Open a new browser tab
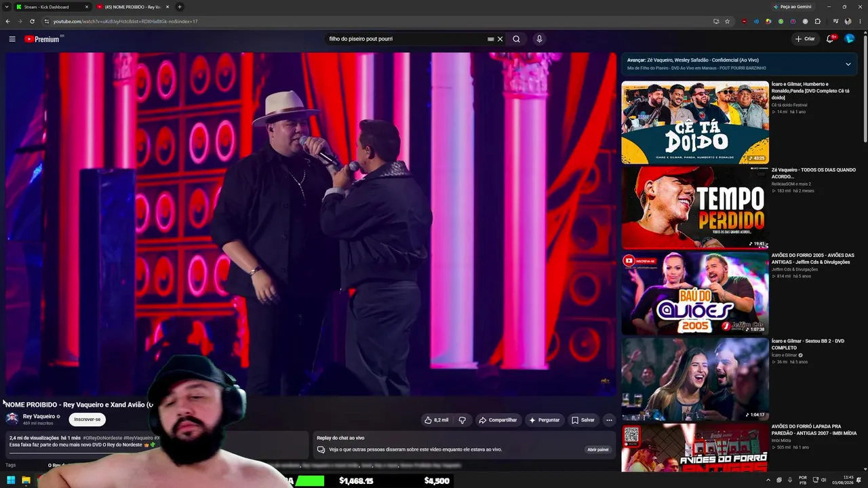Viewport: 868px width, 488px height. click(x=180, y=7)
